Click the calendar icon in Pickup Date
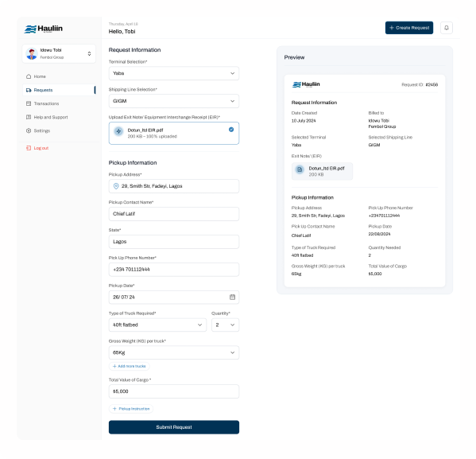Image resolution: width=476 pixels, height=459 pixels. (232, 297)
